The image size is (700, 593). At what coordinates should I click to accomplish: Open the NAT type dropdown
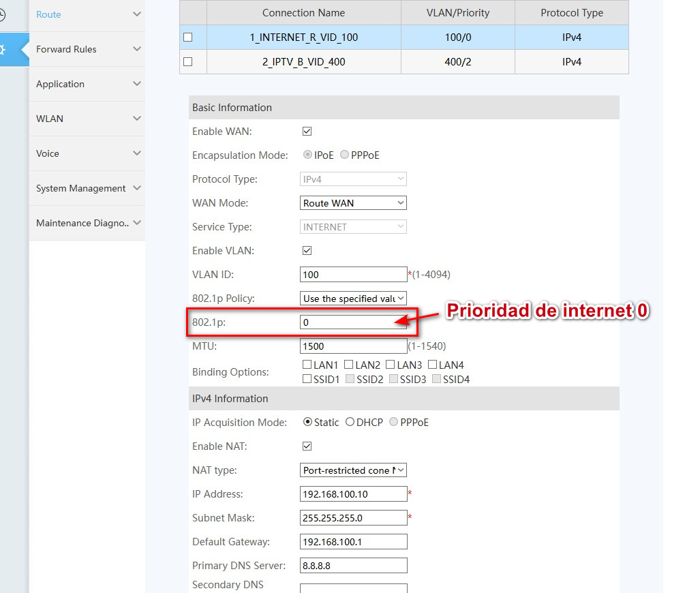353,470
